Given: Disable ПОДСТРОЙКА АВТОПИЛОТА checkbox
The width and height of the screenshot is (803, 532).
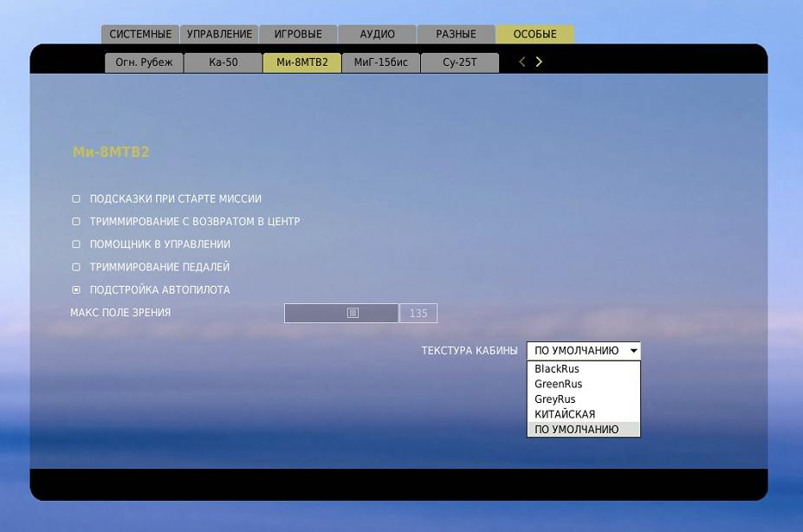Looking at the screenshot, I should 76,289.
